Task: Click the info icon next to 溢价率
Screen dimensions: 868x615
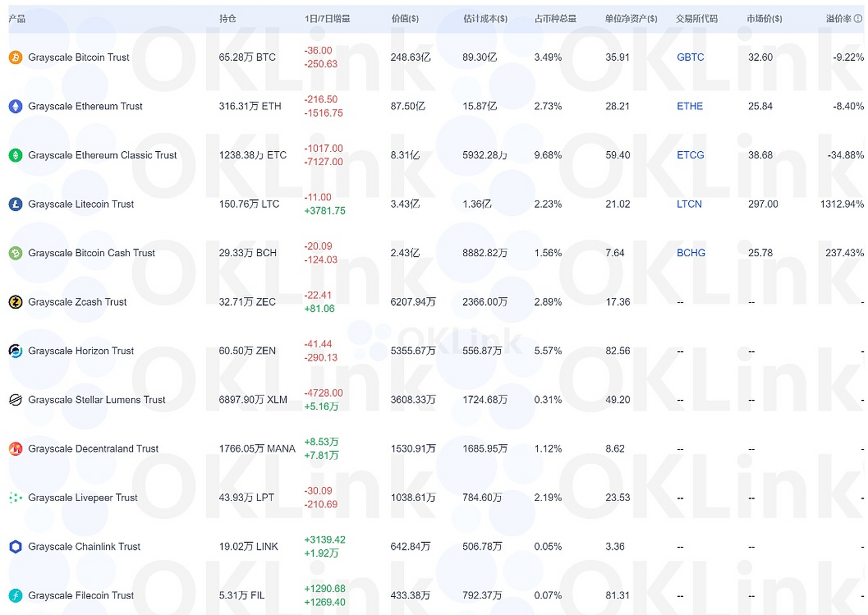Action: 858,19
